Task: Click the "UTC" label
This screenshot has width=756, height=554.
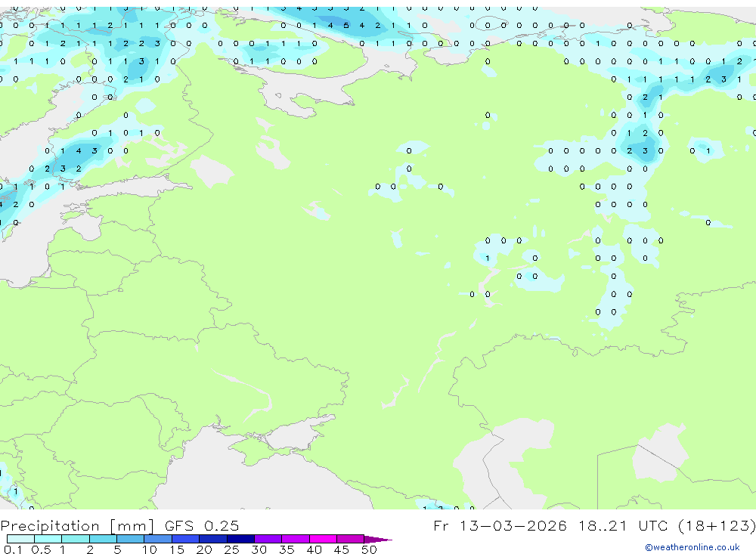Action: 653,525
